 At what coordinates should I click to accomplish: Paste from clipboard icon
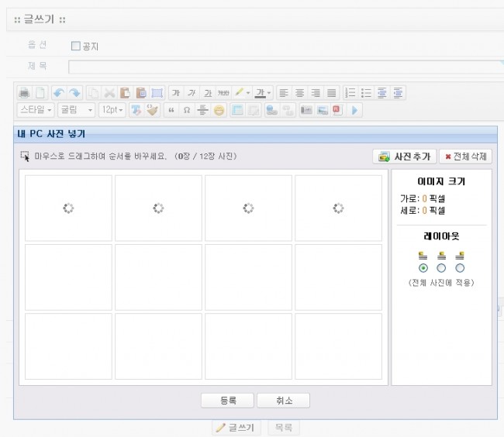pyautogui.click(x=125, y=93)
